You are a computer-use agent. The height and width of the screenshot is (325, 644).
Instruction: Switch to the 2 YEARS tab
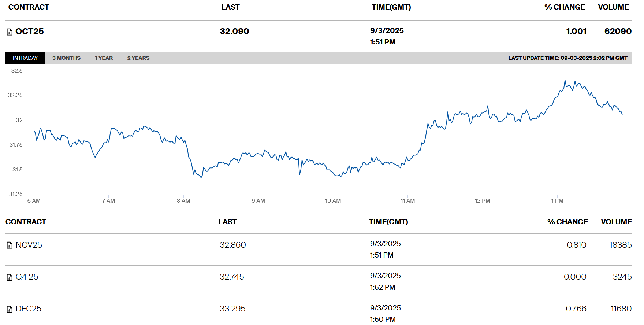point(138,58)
